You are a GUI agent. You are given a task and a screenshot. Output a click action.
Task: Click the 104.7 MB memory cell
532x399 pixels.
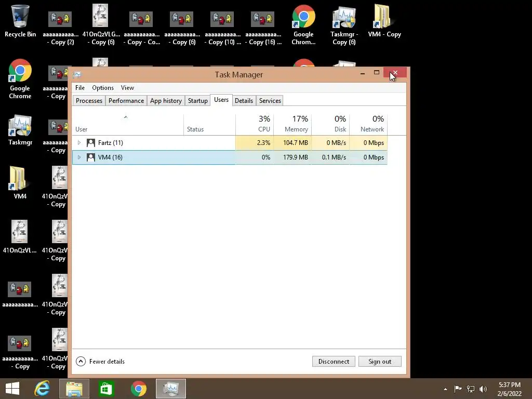tap(292, 143)
